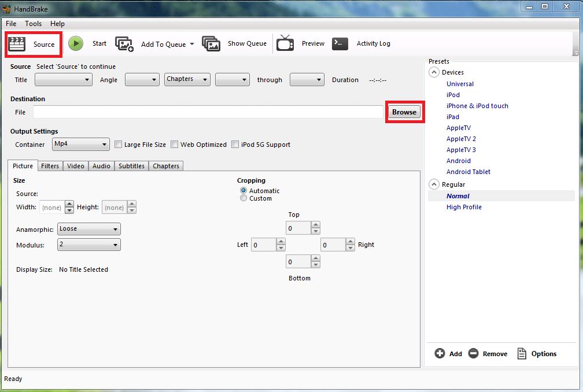Viewport: 583px width, 392px height.
Task: Click the Add To Queue dropdown arrow
Action: (192, 44)
